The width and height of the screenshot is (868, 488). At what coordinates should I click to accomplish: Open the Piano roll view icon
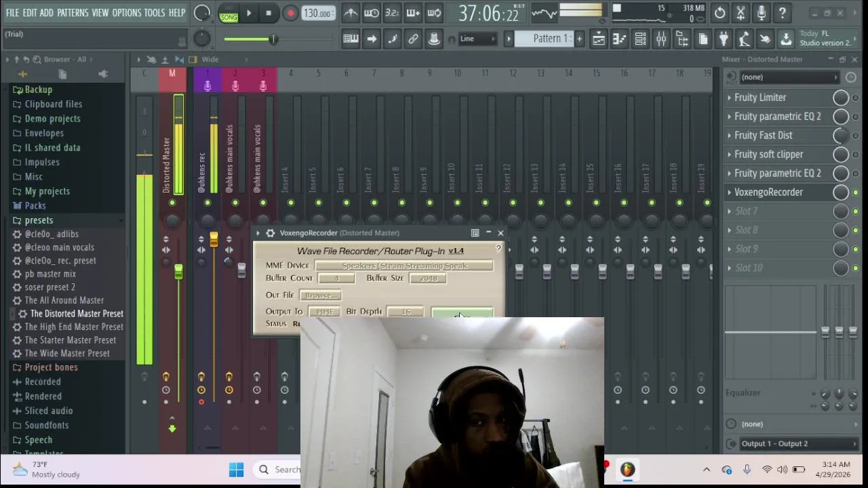click(619, 39)
